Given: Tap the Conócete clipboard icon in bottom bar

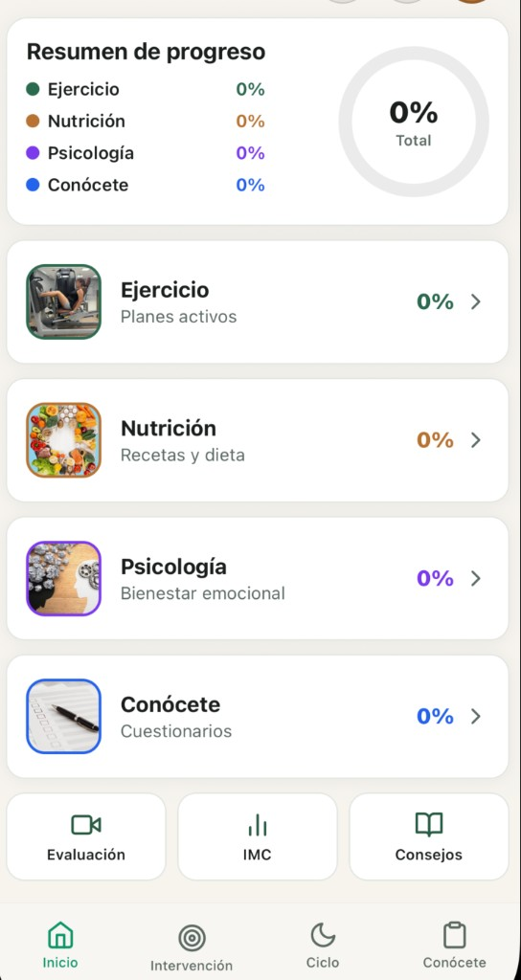Looking at the screenshot, I should pyautogui.click(x=455, y=936).
